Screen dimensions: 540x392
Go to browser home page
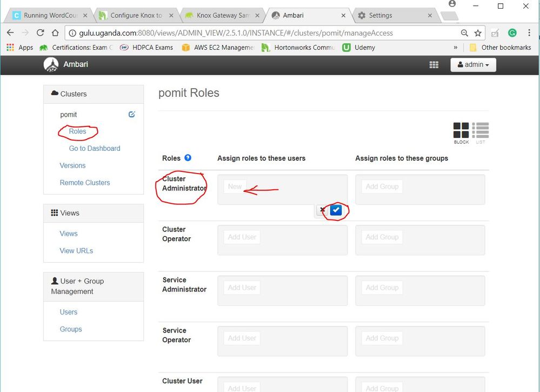[x=55, y=33]
